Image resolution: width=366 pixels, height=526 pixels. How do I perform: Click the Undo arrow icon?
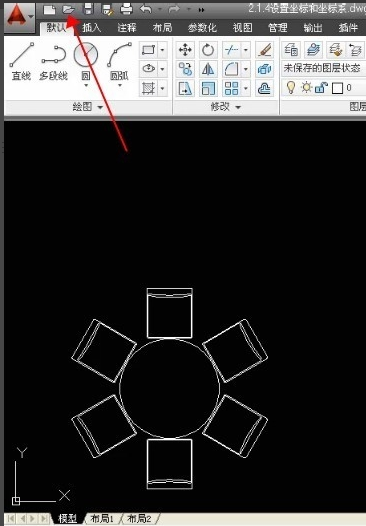146,9
